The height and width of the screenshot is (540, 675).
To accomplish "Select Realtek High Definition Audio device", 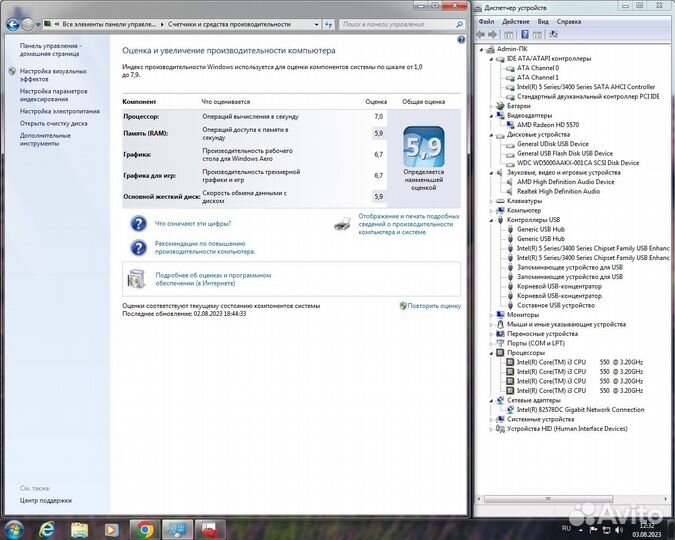I will [558, 192].
